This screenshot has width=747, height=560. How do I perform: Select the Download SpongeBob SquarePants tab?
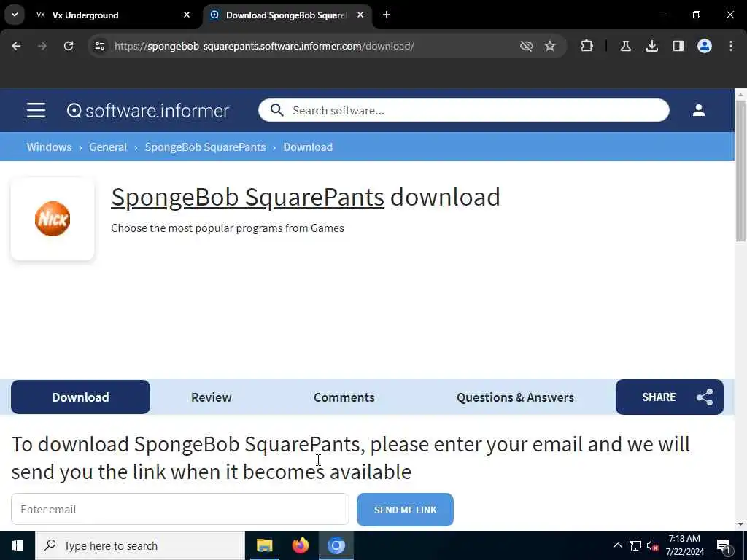(286, 15)
